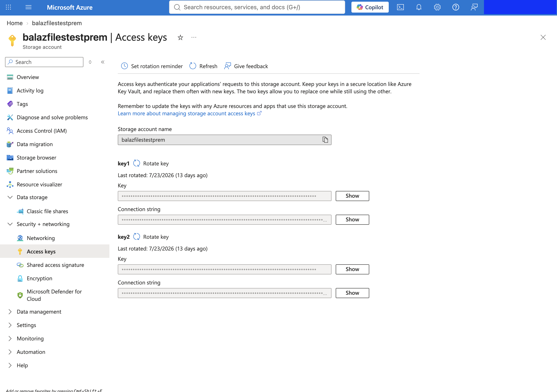The image size is (557, 392).
Task: Click the balazfilestestprem breadcrumb
Action: (x=57, y=23)
